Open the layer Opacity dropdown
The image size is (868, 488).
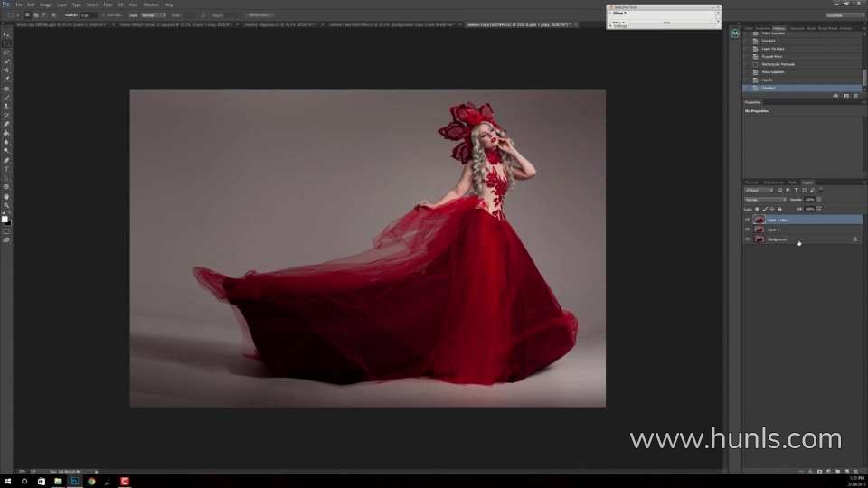coord(819,200)
